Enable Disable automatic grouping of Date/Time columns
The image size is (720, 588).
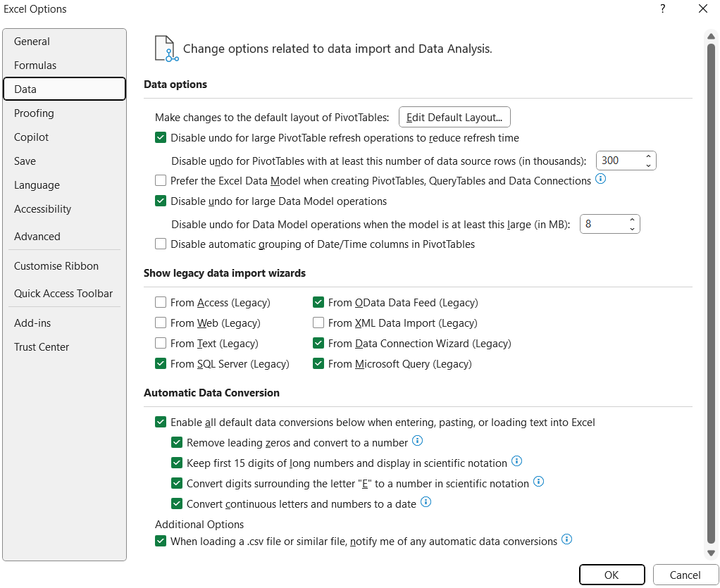click(161, 244)
